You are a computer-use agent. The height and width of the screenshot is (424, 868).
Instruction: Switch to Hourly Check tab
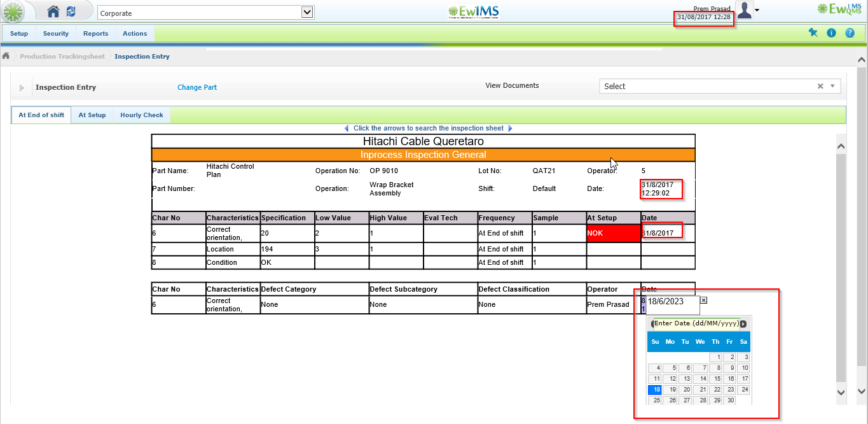tap(142, 115)
